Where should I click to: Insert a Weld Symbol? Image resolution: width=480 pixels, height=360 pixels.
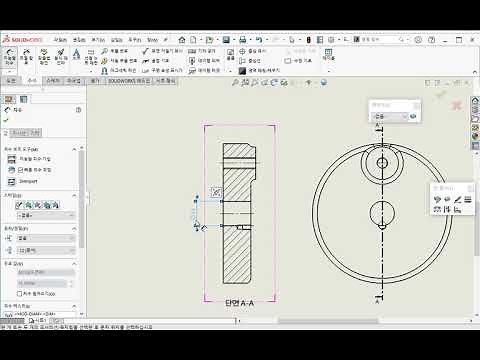tap(156, 61)
